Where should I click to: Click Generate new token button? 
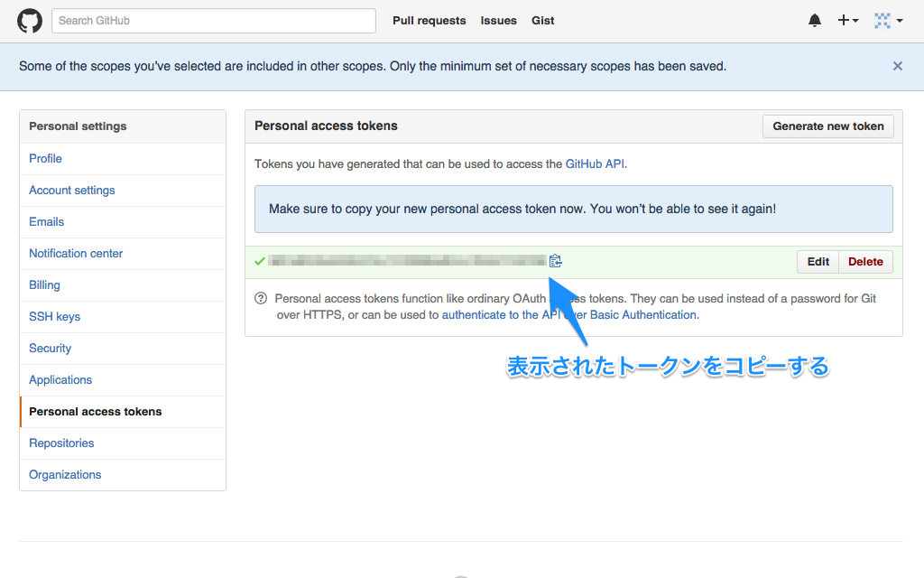(828, 126)
